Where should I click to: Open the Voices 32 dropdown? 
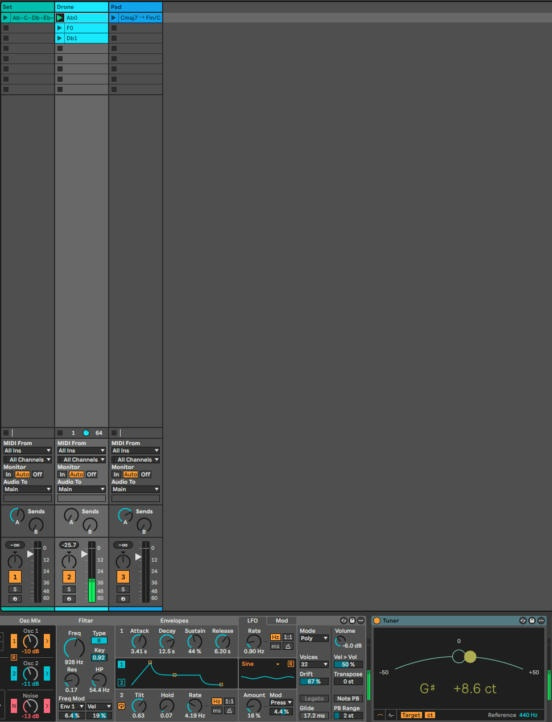coord(314,664)
